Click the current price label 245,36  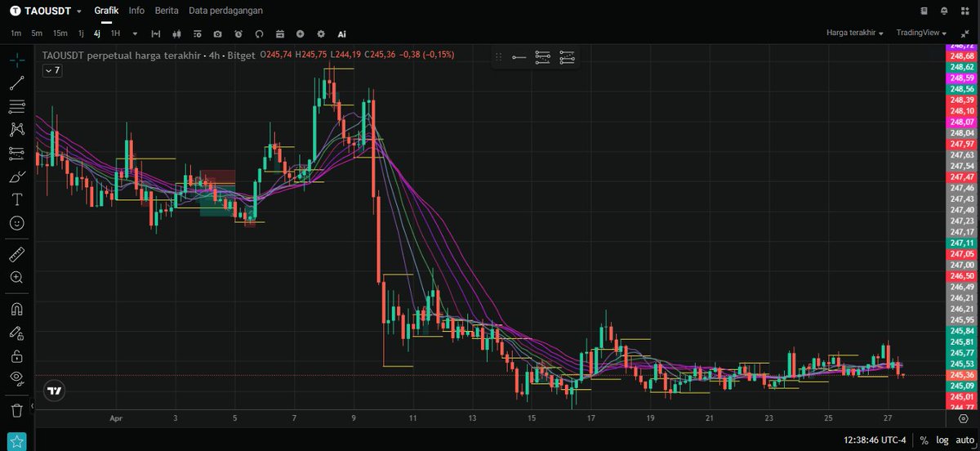point(962,375)
